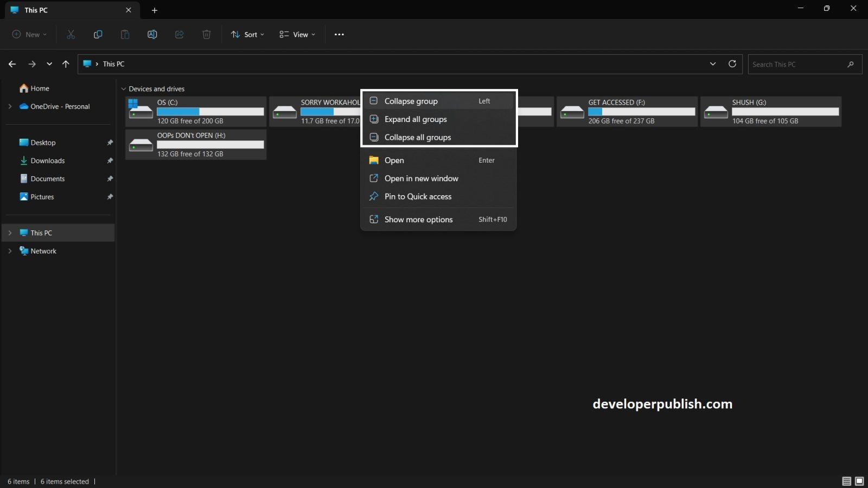Choose Show more options in the context menu
The image size is (868, 488).
coord(418,219)
